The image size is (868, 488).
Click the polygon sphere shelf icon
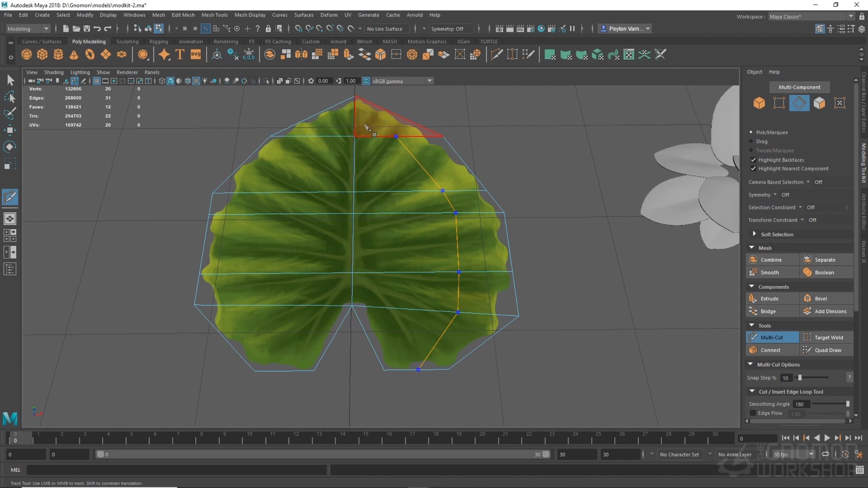(27, 55)
